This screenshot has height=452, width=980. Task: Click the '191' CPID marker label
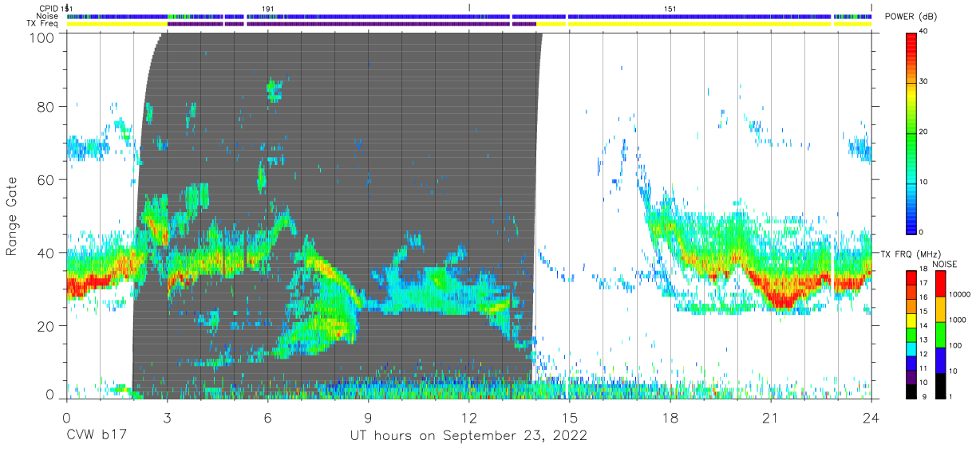coord(268,8)
